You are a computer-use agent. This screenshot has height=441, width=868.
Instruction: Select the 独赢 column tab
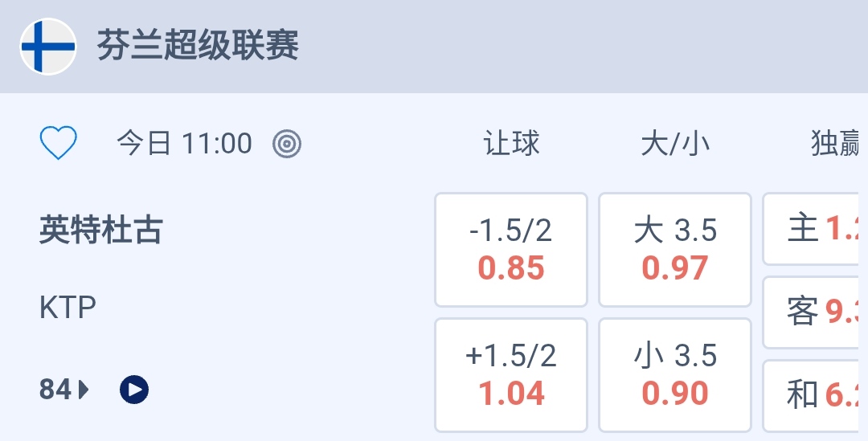click(836, 144)
